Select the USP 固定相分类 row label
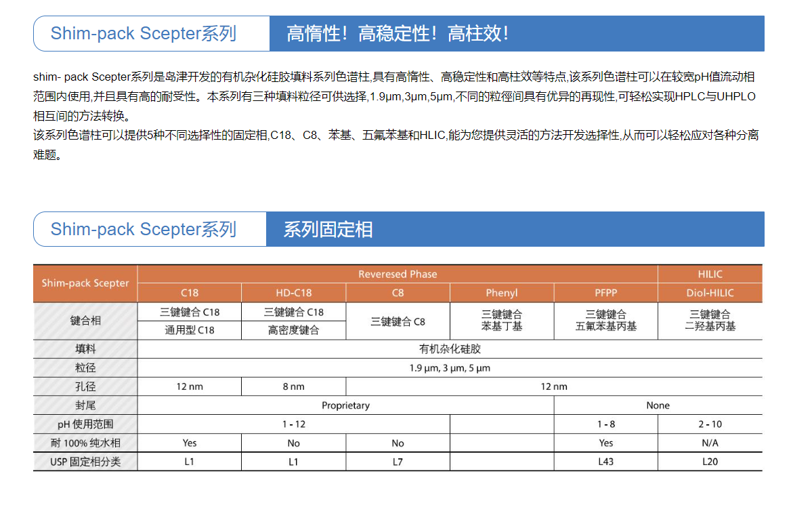This screenshot has width=812, height=507. pos(85,462)
